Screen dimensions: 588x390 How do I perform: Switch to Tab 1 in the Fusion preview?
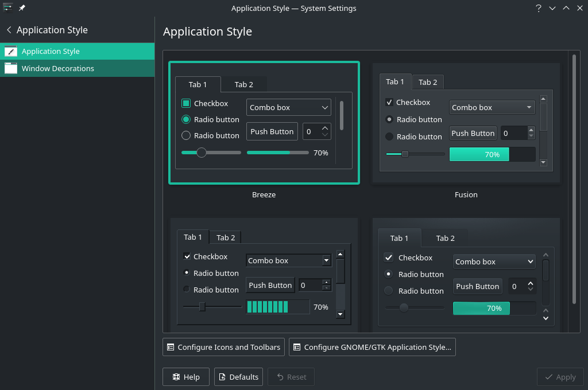pos(395,81)
